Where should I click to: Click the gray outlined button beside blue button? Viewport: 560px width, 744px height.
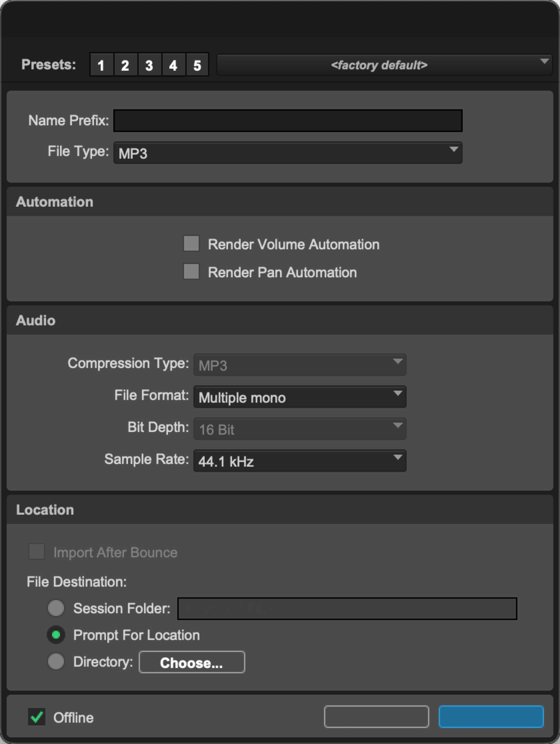[376, 717]
